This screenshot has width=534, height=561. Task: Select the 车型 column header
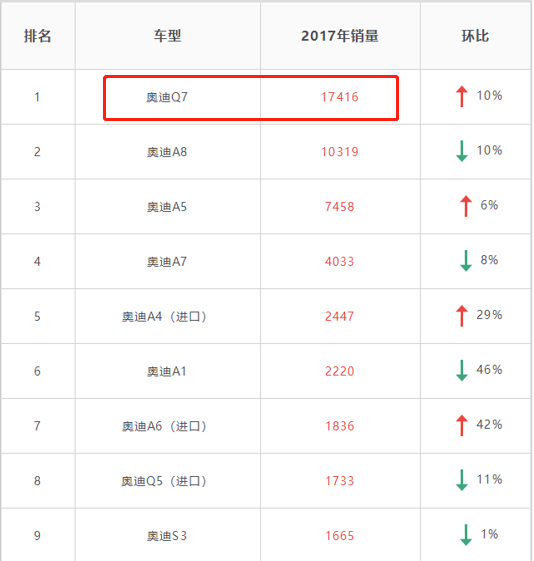[167, 36]
